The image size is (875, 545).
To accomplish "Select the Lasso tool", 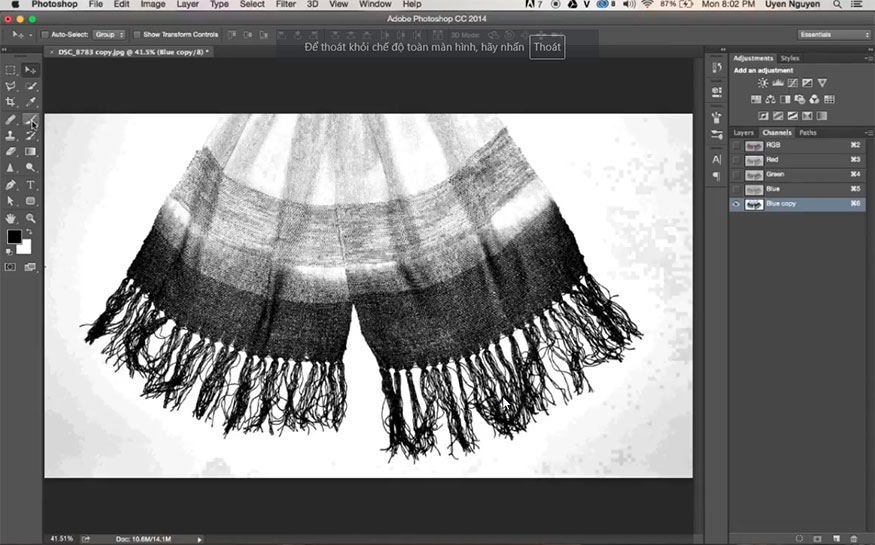I will (x=11, y=86).
